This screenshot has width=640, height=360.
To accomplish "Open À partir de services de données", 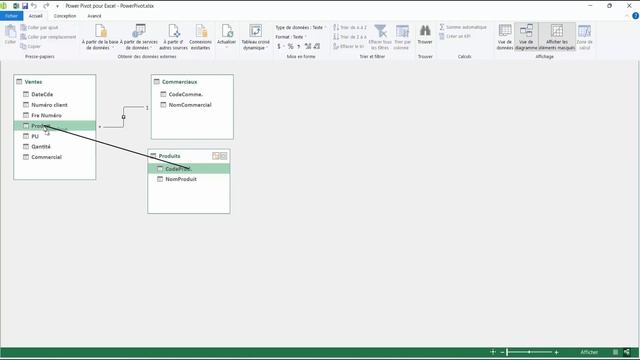I will click(139, 37).
